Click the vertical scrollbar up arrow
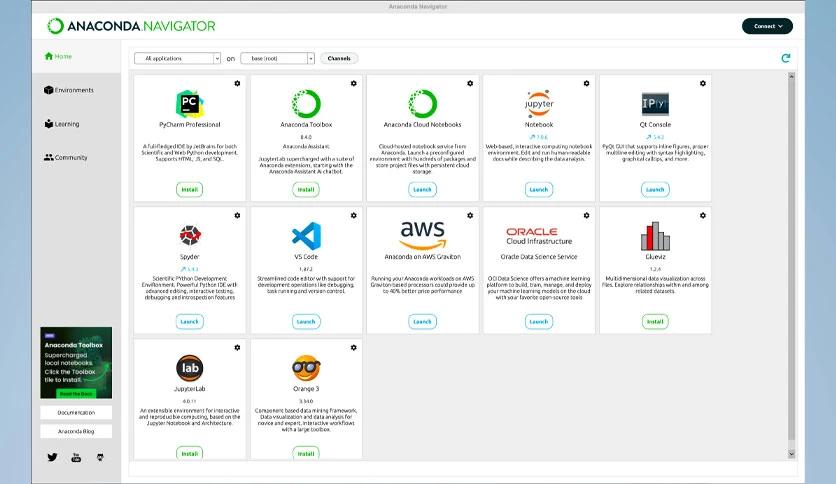 pos(791,77)
